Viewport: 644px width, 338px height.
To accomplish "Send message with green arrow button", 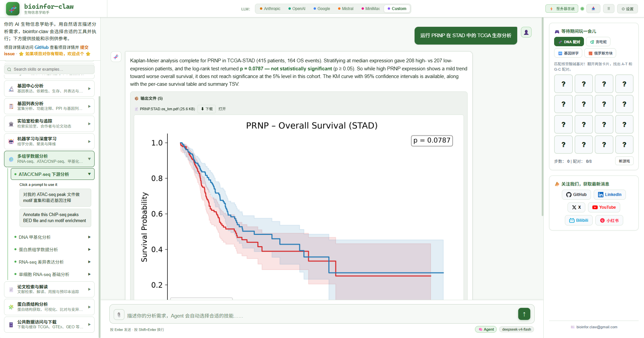I will click(x=524, y=314).
